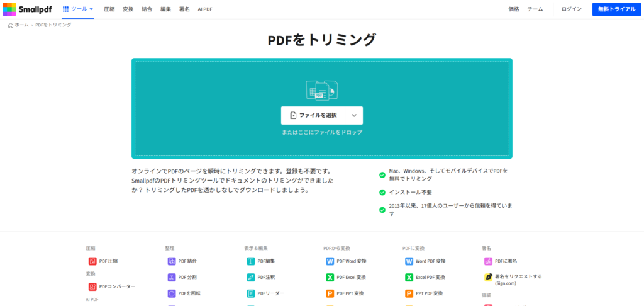Click the PDFリーダー icon
Viewport: 644px width, 306px height.
click(251, 293)
